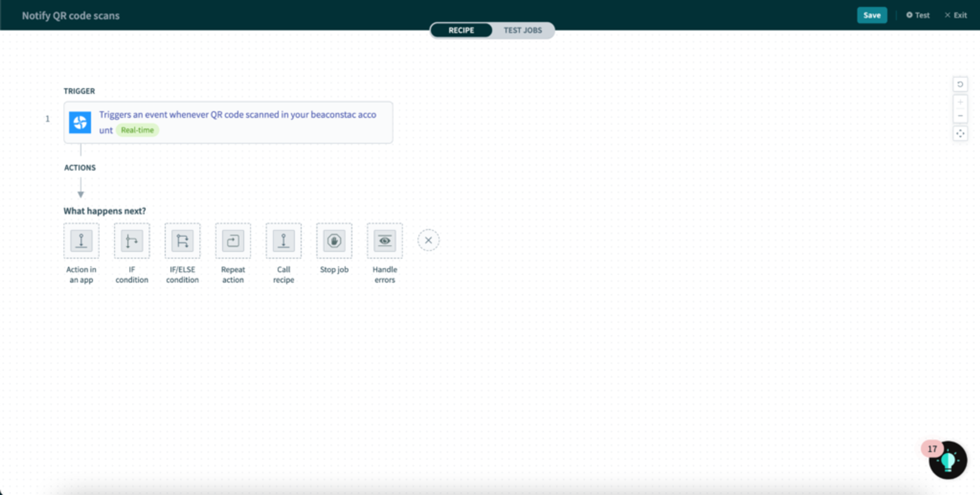Fit recipe to screen with center icon
The image size is (980, 495).
pos(960,134)
